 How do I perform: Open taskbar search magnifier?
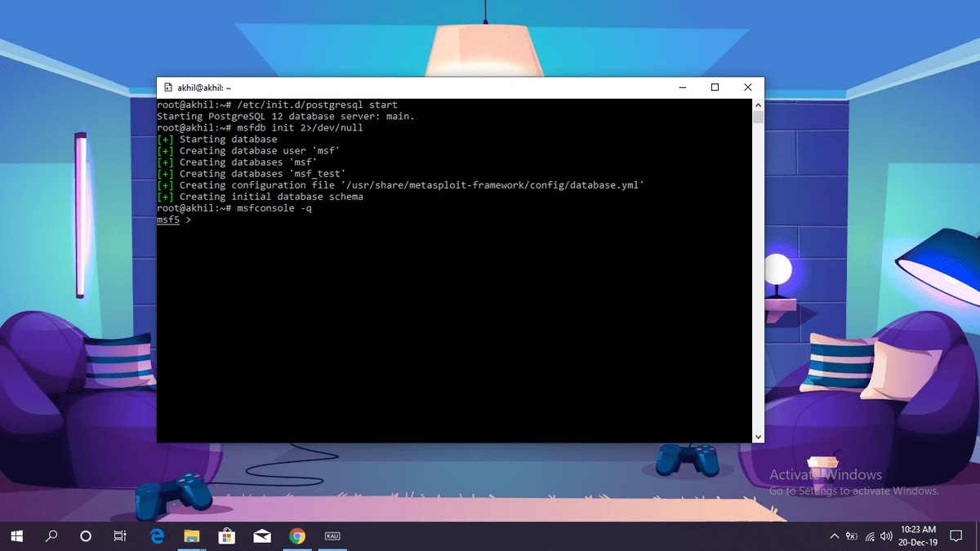[51, 536]
